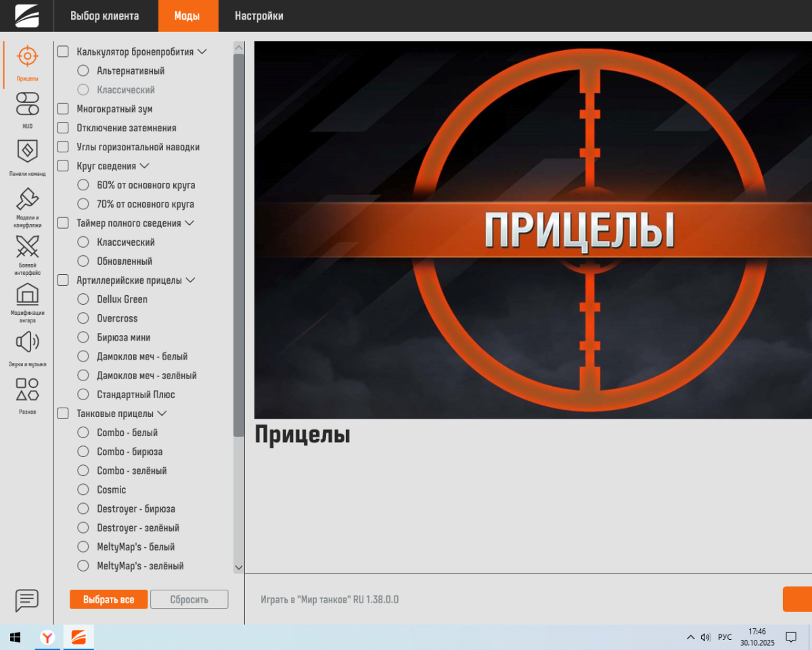Viewport: 812px width, 650px height.
Task: Collapse Артиллерийские прицелы chevron
Action: pyautogui.click(x=190, y=280)
